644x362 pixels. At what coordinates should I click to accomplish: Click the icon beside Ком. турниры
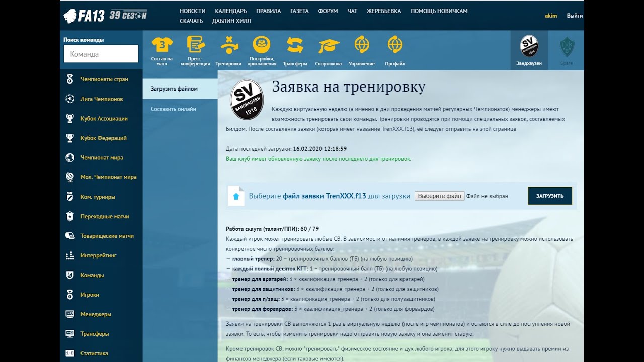tap(70, 197)
